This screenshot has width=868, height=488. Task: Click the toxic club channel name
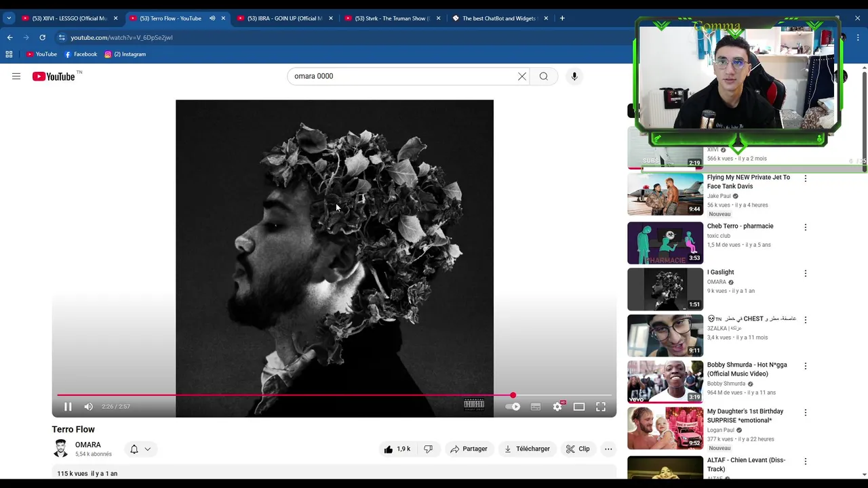(719, 236)
